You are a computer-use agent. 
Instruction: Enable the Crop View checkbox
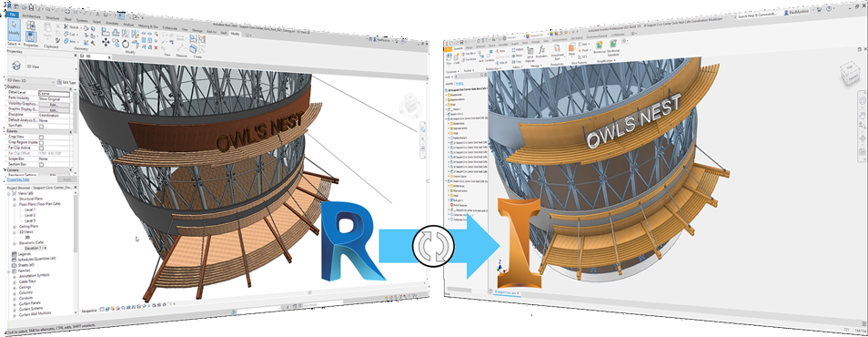click(x=42, y=138)
